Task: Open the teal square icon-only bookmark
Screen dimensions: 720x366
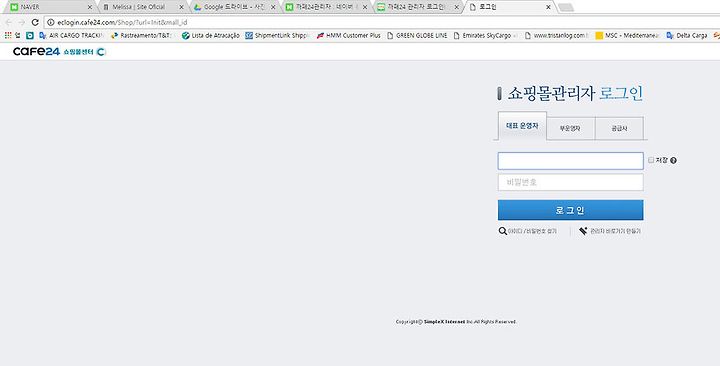Action: tap(30, 35)
